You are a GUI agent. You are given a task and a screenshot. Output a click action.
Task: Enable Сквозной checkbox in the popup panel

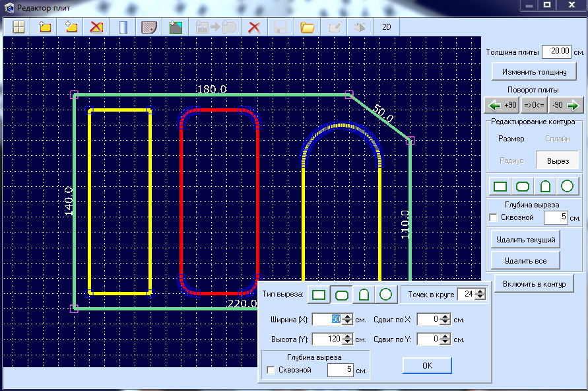coord(271,371)
